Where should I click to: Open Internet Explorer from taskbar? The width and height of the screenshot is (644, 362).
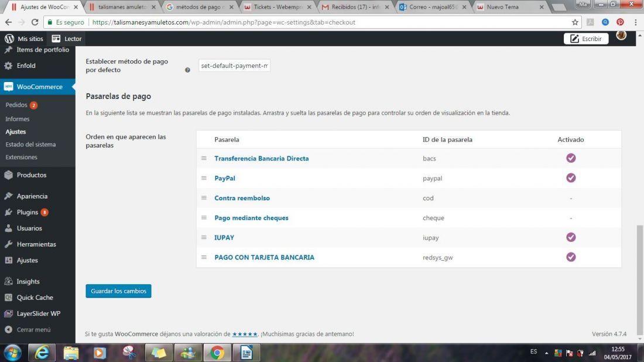point(42,353)
